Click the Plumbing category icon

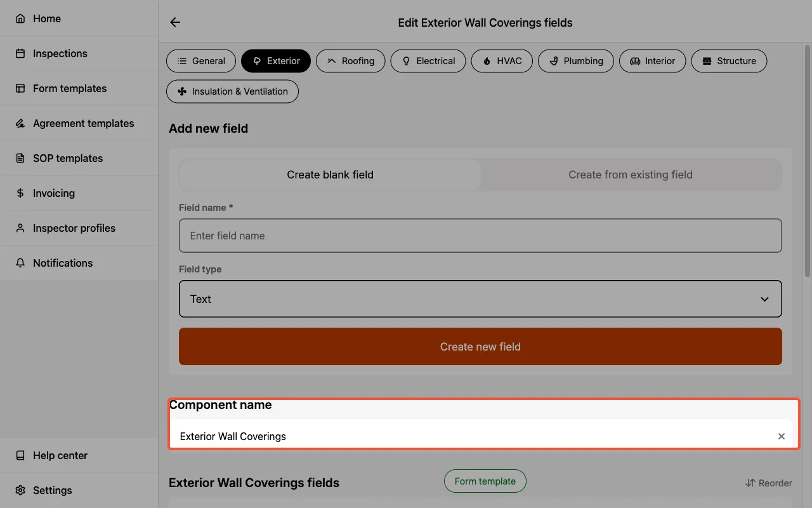556,61
